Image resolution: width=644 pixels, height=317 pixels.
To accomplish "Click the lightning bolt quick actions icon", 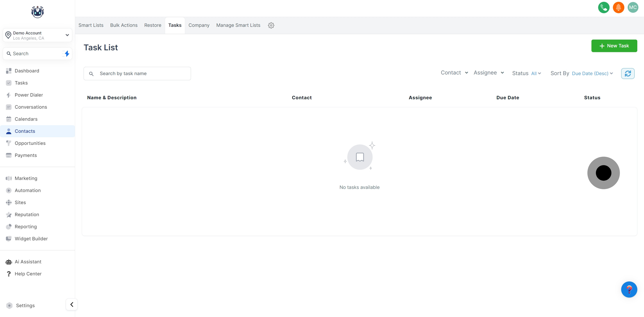I will coord(66,53).
